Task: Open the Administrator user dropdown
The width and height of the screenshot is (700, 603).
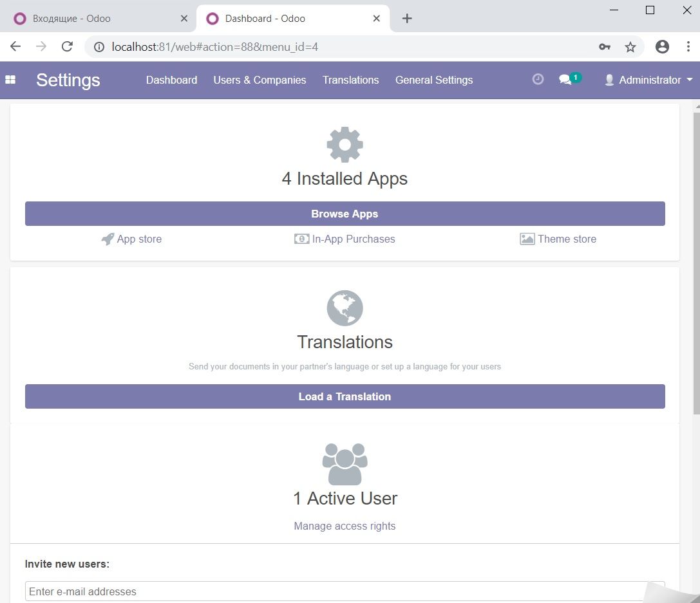Action: pyautogui.click(x=648, y=80)
